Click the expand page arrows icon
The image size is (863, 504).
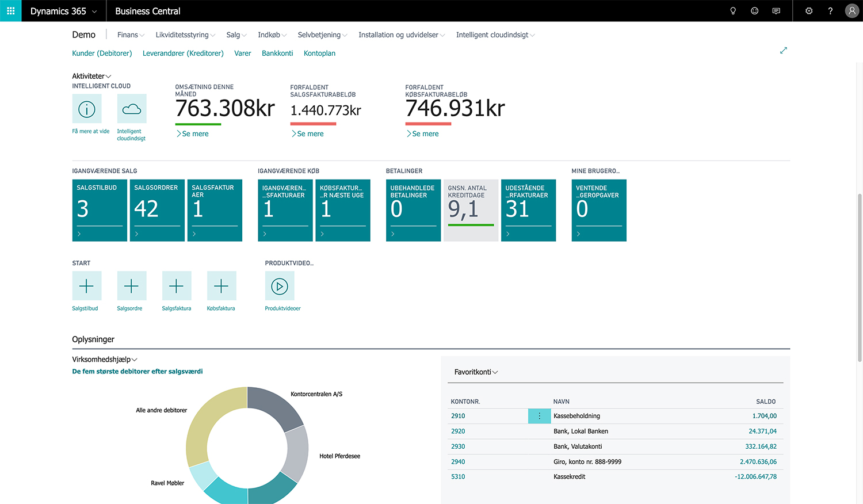point(783,51)
